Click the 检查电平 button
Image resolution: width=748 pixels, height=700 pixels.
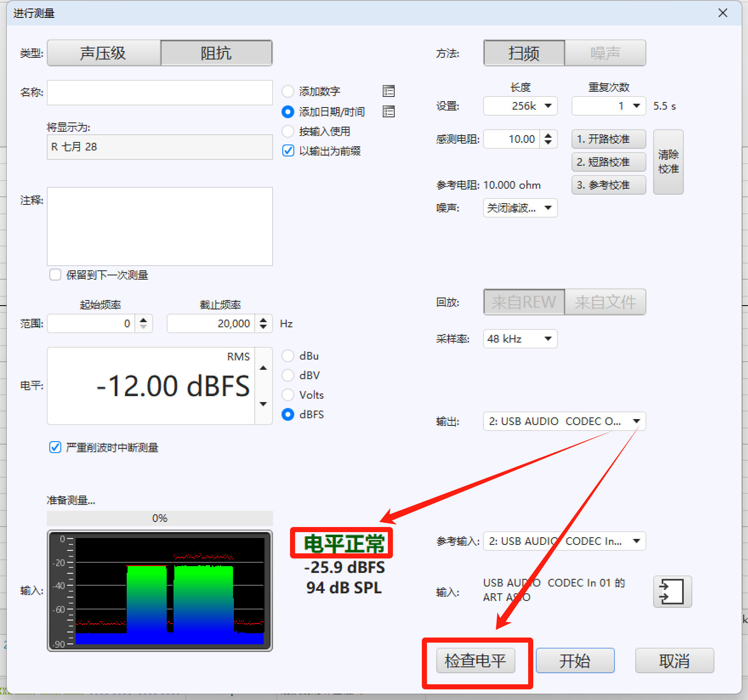point(476,660)
